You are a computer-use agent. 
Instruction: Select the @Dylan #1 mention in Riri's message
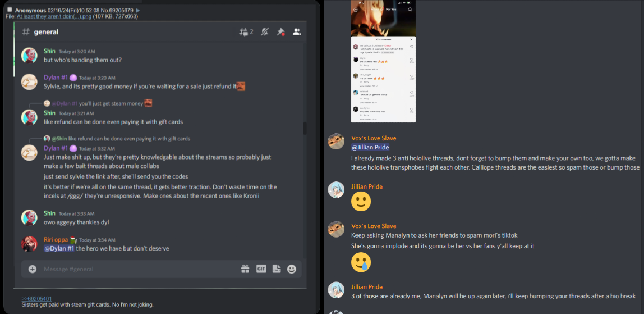pyautogui.click(x=59, y=248)
